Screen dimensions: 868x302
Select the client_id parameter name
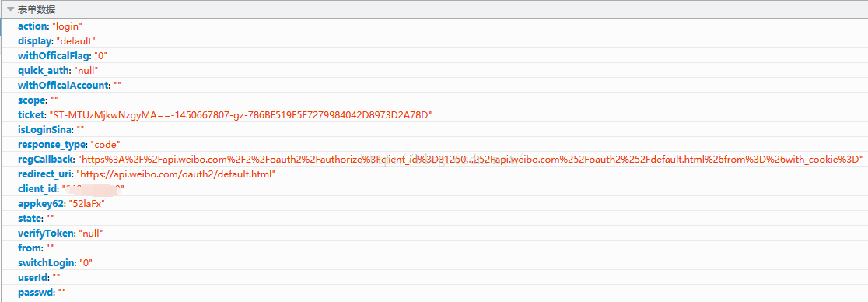point(37,189)
